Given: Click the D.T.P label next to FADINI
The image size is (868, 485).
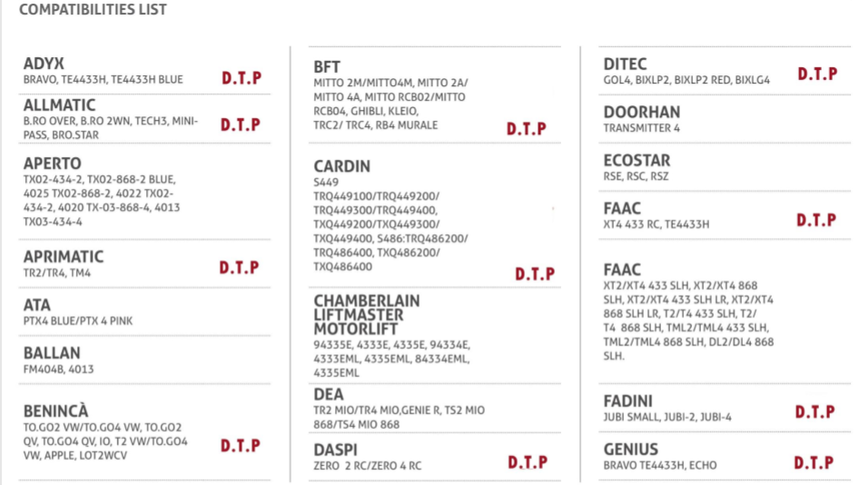Looking at the screenshot, I should (x=814, y=412).
